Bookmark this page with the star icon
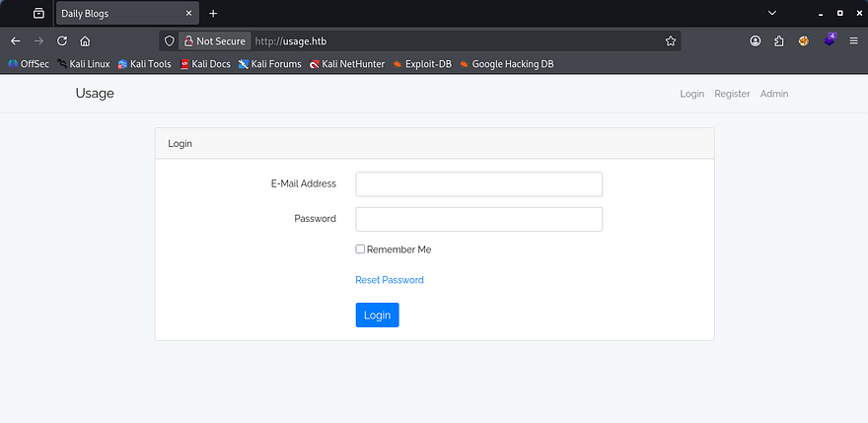The height and width of the screenshot is (423, 868). point(671,41)
